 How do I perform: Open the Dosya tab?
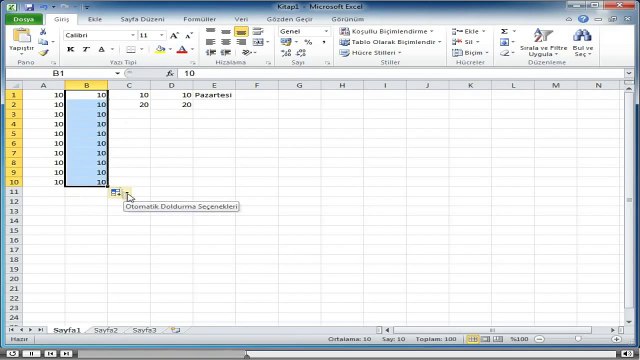pos(24,19)
